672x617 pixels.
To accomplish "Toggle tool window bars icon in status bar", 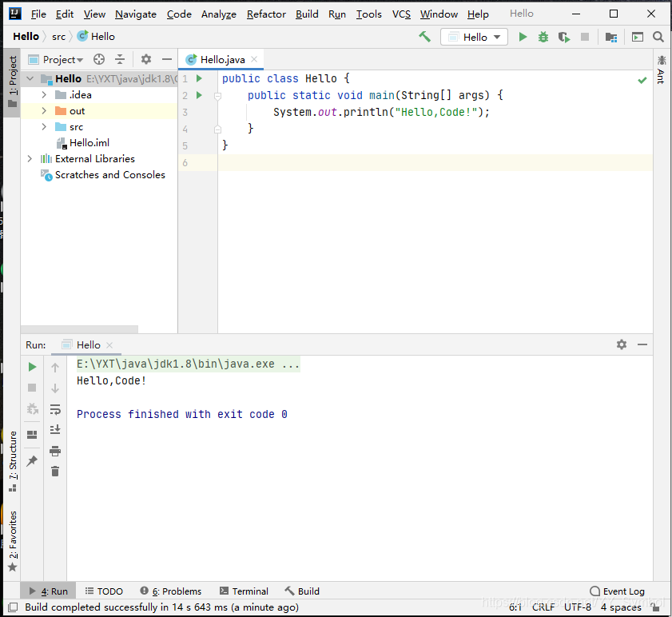I will [x=13, y=607].
